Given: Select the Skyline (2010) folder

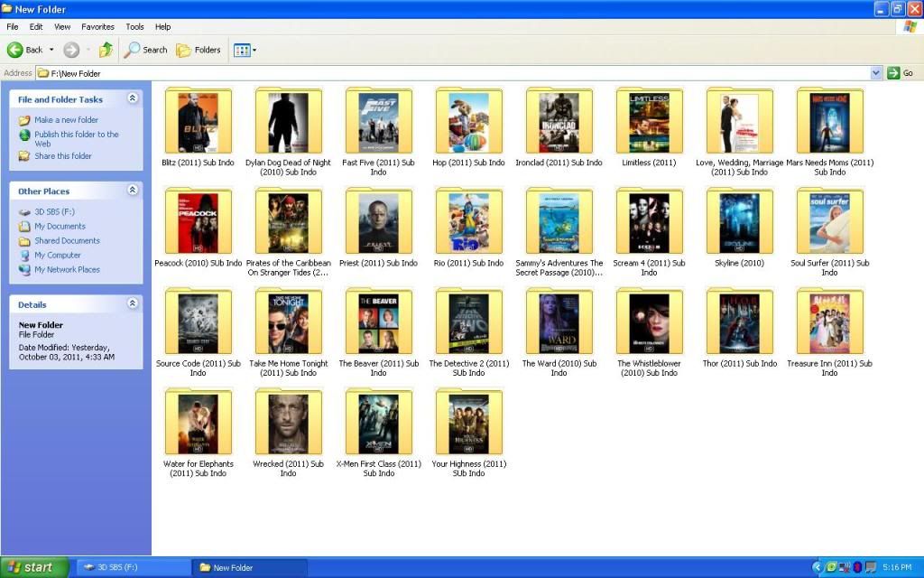Looking at the screenshot, I should [x=740, y=228].
